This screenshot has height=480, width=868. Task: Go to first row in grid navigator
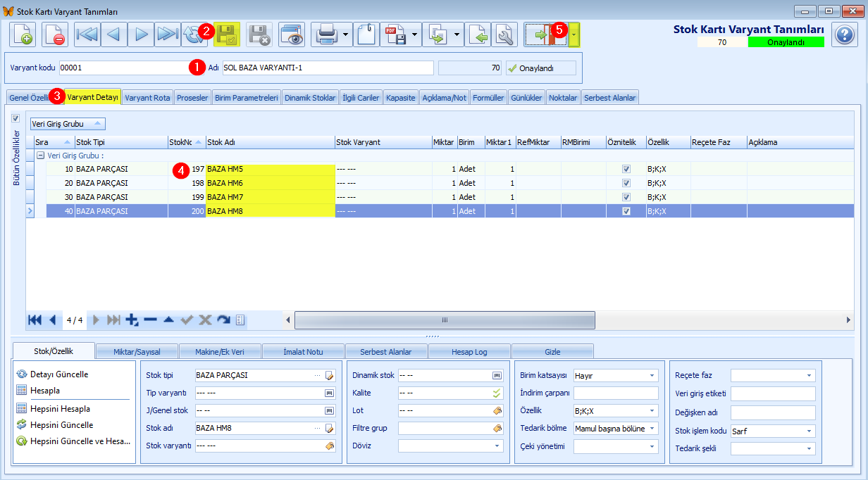35,320
